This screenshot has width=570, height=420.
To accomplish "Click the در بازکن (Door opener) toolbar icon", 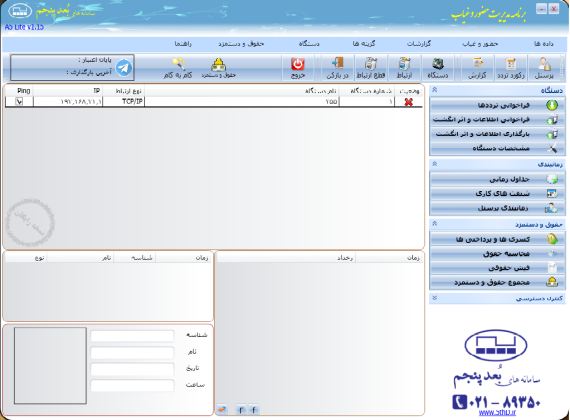I will [337, 68].
